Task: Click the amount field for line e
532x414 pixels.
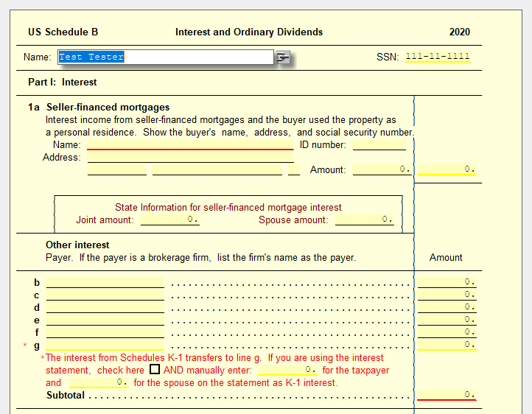Action: pyautogui.click(x=447, y=320)
